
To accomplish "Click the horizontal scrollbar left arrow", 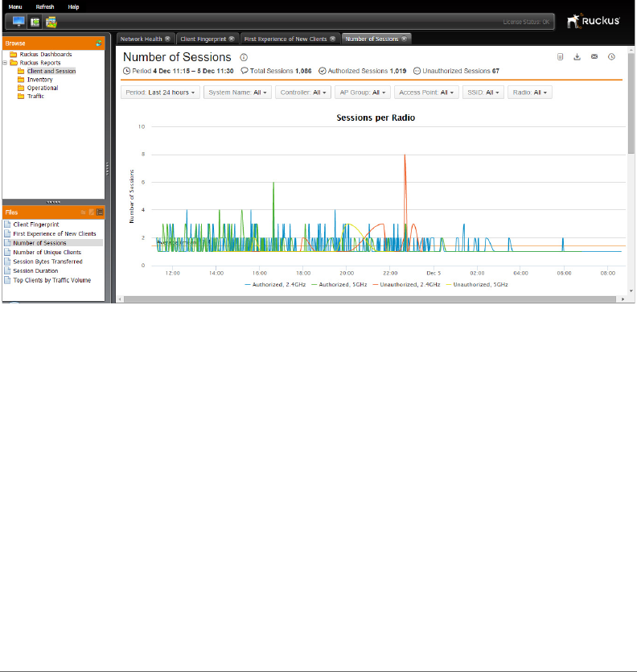I will point(120,299).
